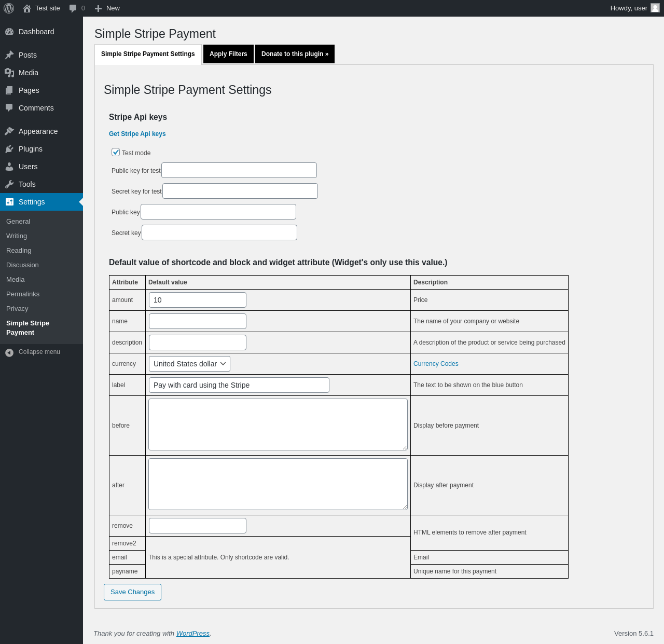
Task: Click the Pages sidebar icon
Action: (x=9, y=90)
